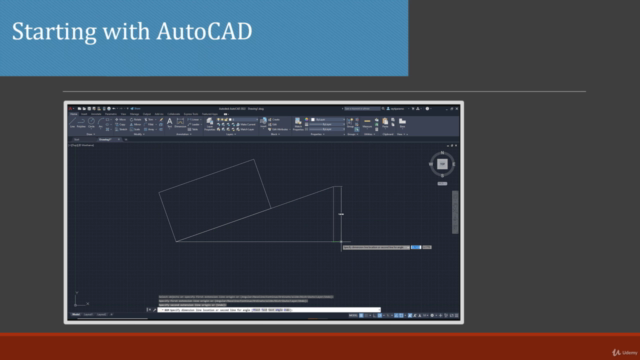Click the white ByLayer color swatch
This screenshot has height=360, width=640.
(x=313, y=120)
